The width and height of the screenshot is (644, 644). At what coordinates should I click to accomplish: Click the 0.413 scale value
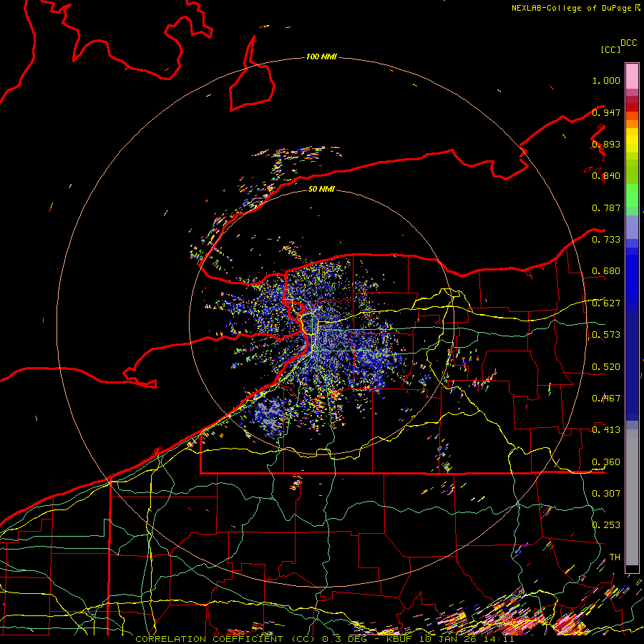click(606, 430)
